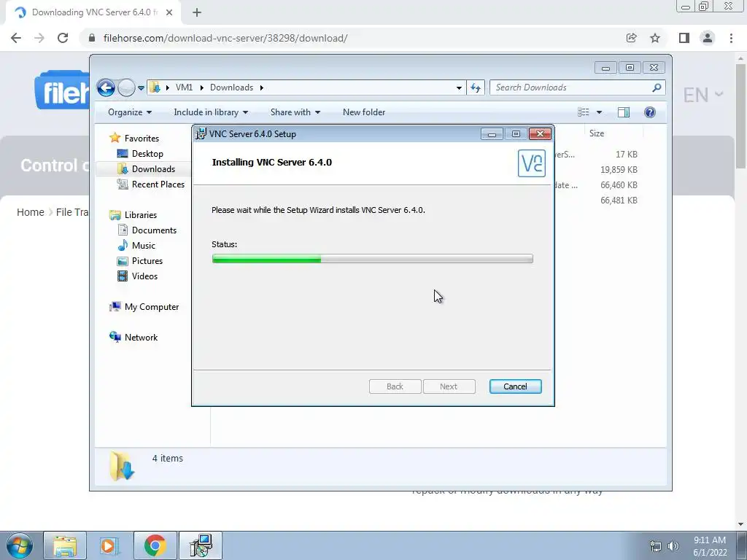Expand the arrow after Downloads breadcrumb
Screen dimensions: 747x560
pyautogui.click(x=262, y=87)
